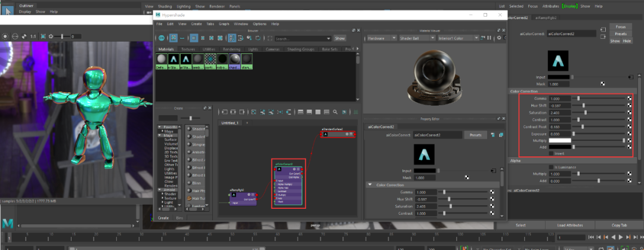Click the Attribute Editor input connection arrow icon
Screen dimensions: 644x250
tap(603, 30)
